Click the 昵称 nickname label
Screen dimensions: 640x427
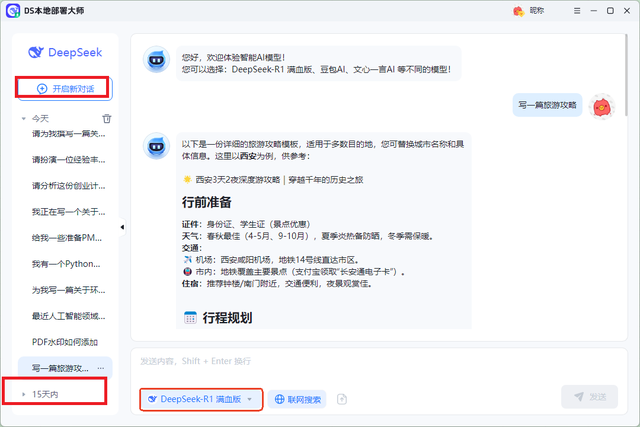537,11
